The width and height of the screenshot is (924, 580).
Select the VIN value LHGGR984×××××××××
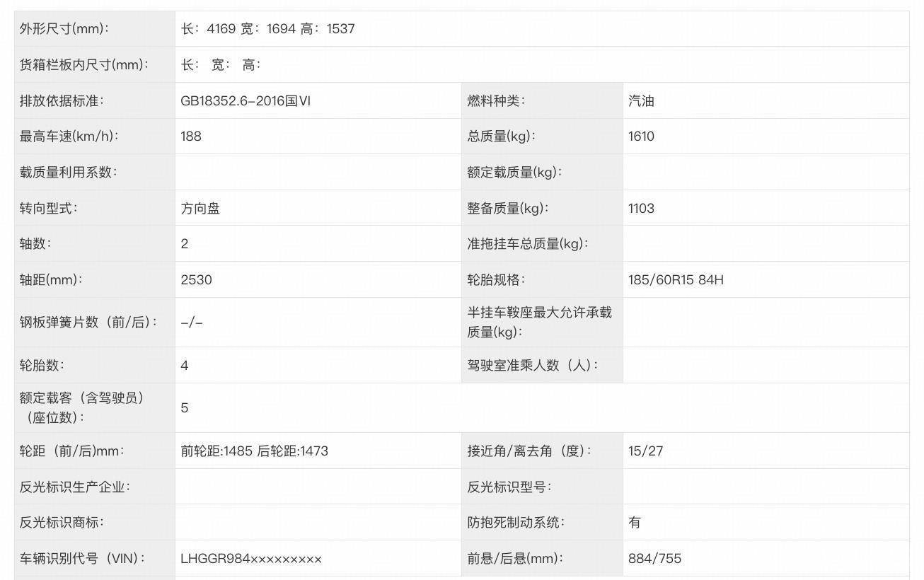tap(251, 559)
